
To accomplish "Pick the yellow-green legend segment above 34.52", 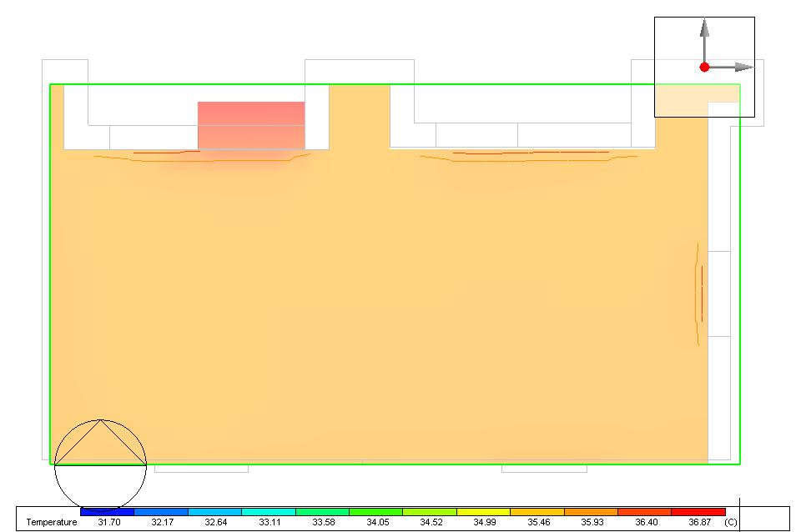I will point(430,512).
